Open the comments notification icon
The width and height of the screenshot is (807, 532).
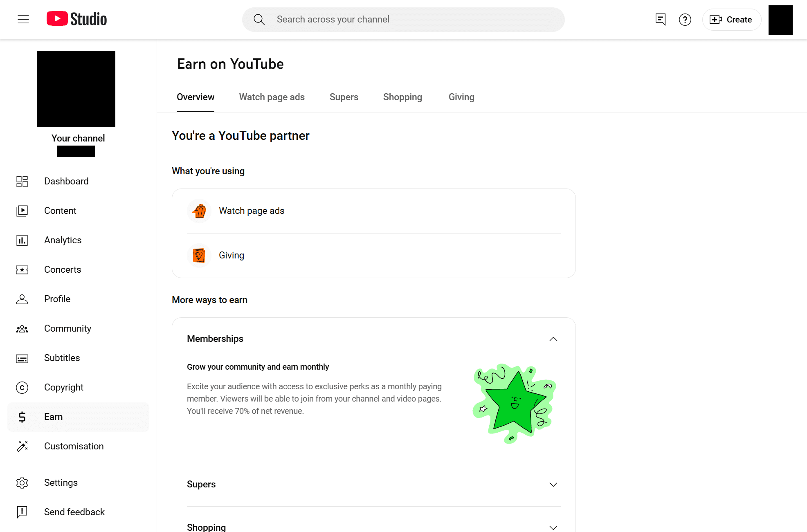tap(660, 19)
